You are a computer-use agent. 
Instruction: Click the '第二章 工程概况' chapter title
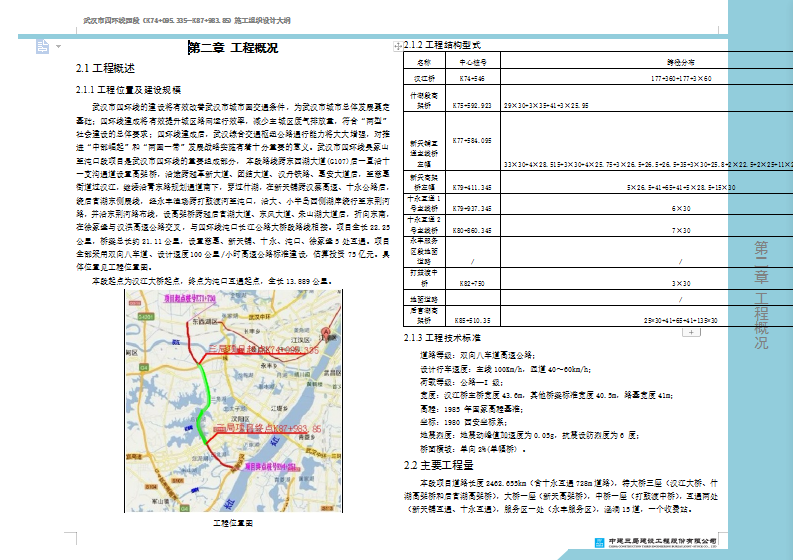tap(233, 48)
